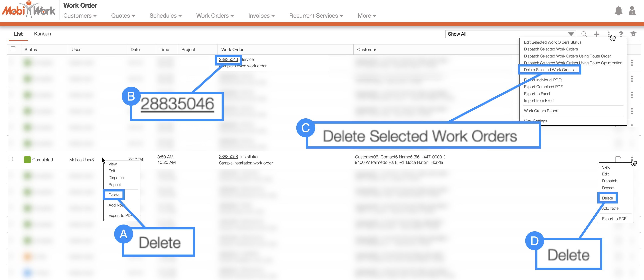644x280 pixels.
Task: Expand the Recurrent Services menu
Action: tap(316, 16)
